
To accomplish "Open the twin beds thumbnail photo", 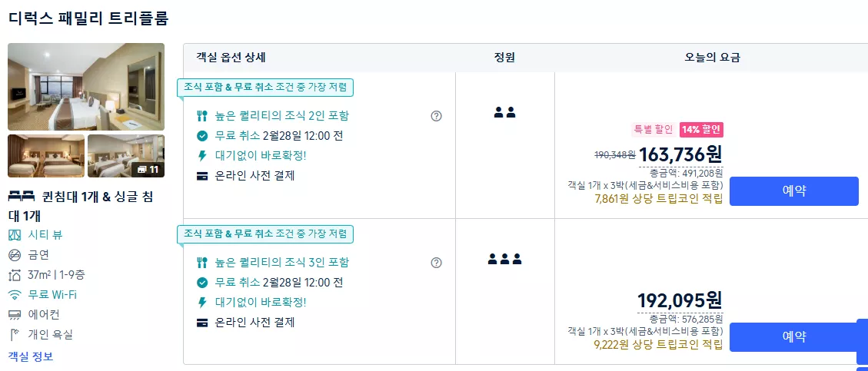I will tap(46, 156).
